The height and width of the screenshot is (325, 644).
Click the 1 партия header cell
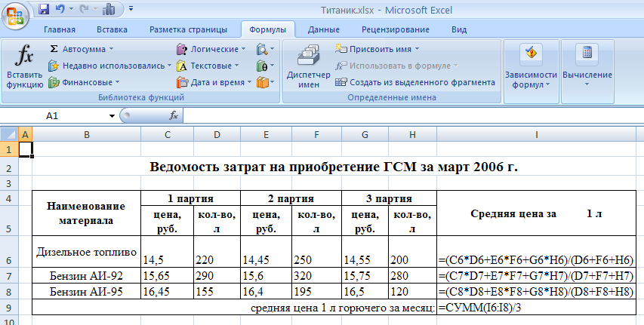190,198
